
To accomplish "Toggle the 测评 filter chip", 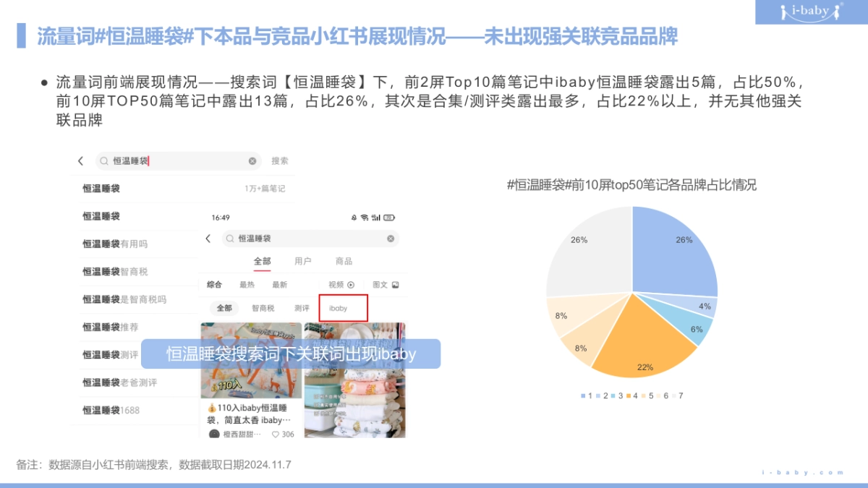I will click(x=302, y=307).
